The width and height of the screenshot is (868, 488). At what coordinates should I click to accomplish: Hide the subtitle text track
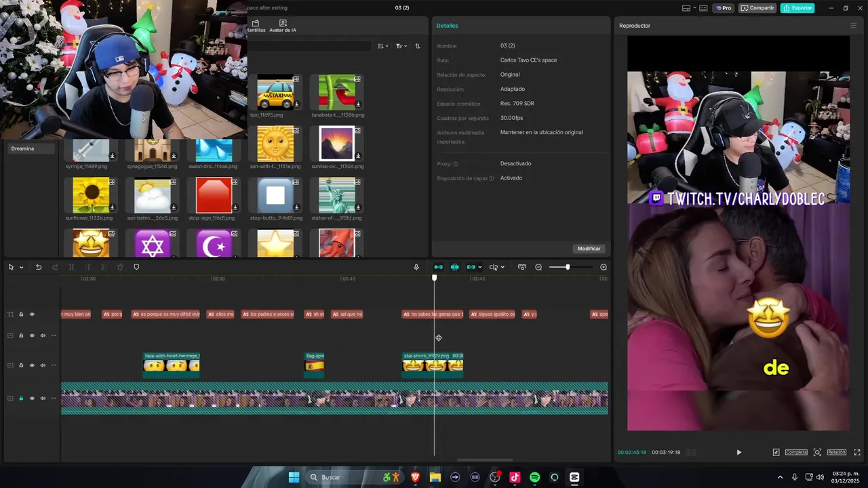(32, 314)
